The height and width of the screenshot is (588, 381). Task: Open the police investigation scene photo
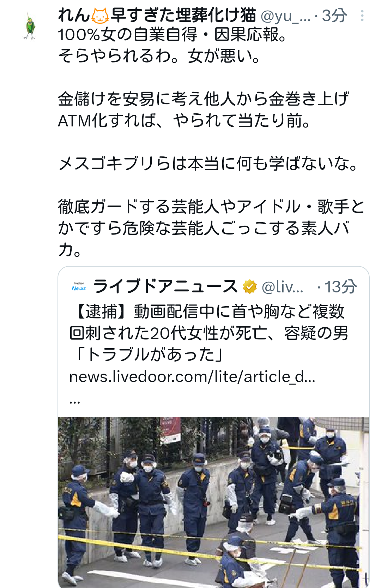tap(213, 502)
